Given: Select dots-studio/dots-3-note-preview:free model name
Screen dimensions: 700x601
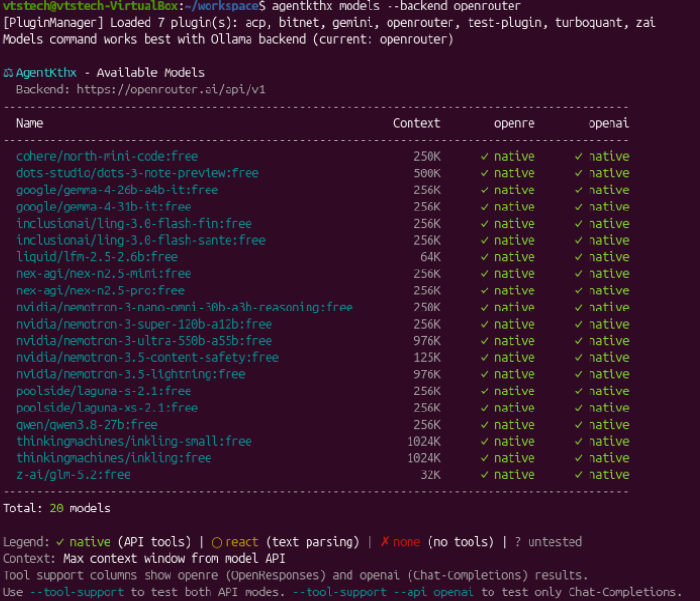Looking at the screenshot, I should [137, 173].
